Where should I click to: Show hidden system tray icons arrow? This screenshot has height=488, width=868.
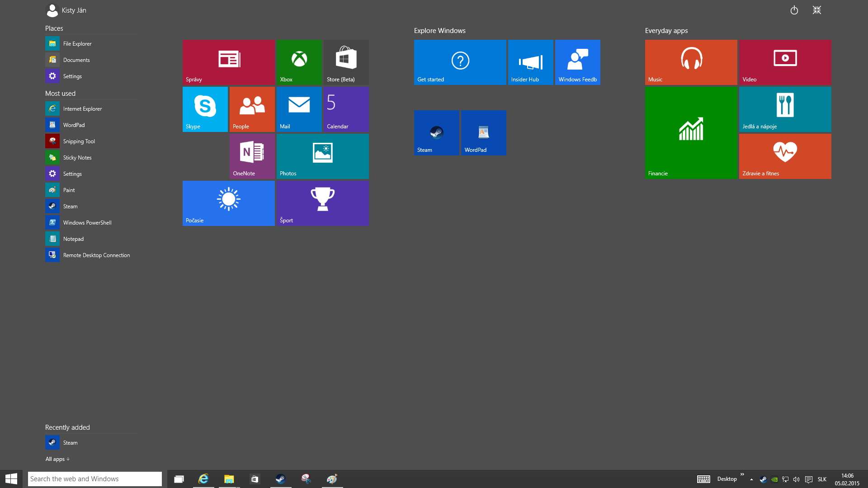tap(751, 479)
